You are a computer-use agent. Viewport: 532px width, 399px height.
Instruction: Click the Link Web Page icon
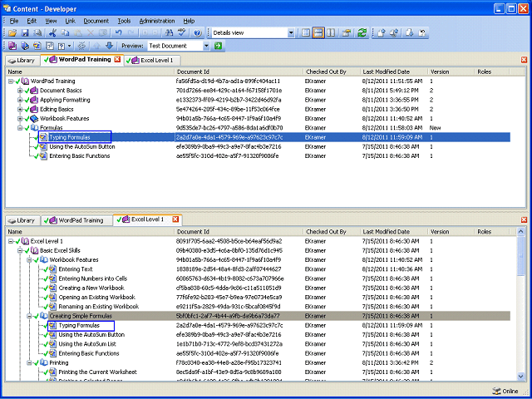(x=50, y=46)
